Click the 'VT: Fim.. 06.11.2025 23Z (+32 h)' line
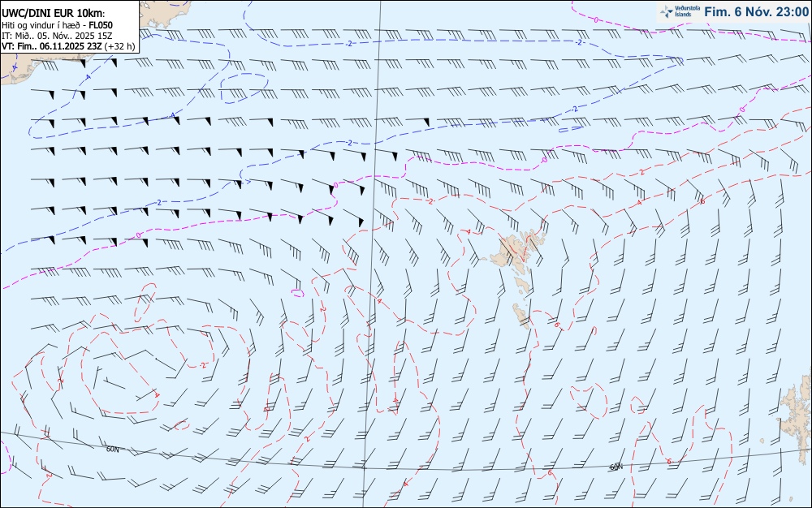 click(68, 46)
